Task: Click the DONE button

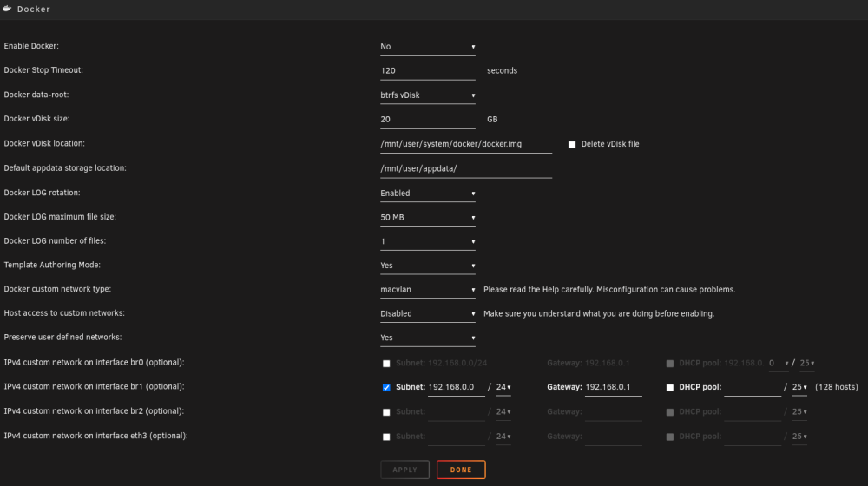Action: (461, 470)
